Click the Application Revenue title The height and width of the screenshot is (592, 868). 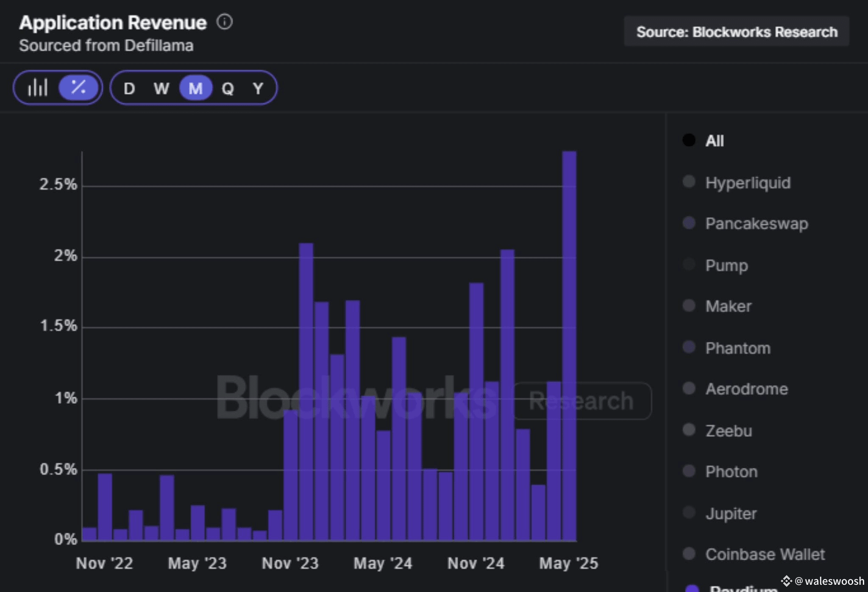(113, 22)
